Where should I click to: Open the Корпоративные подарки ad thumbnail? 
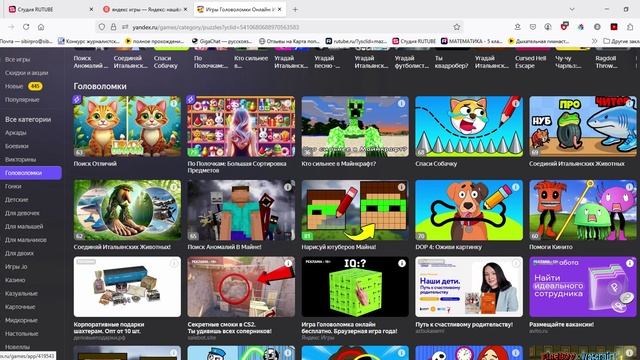pos(127,287)
